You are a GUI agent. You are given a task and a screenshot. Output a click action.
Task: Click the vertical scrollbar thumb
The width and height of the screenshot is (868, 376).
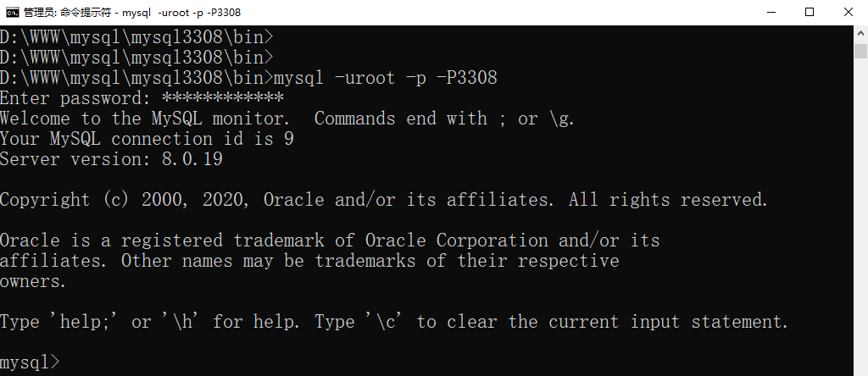[x=861, y=51]
